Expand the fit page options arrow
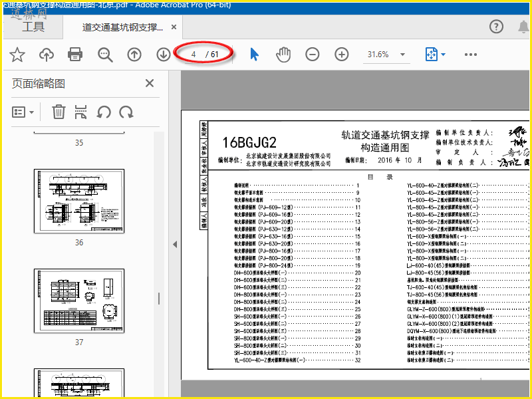 (443, 55)
